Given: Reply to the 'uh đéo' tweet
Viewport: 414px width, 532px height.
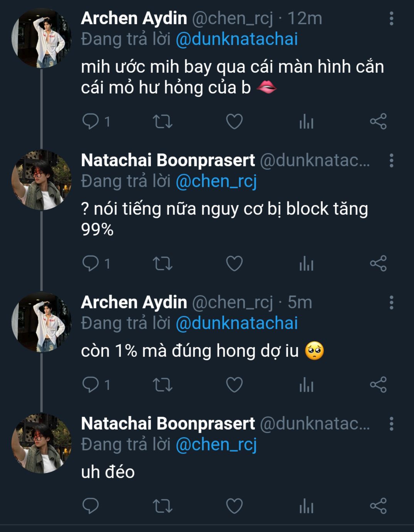Looking at the screenshot, I should pyautogui.click(x=91, y=506).
